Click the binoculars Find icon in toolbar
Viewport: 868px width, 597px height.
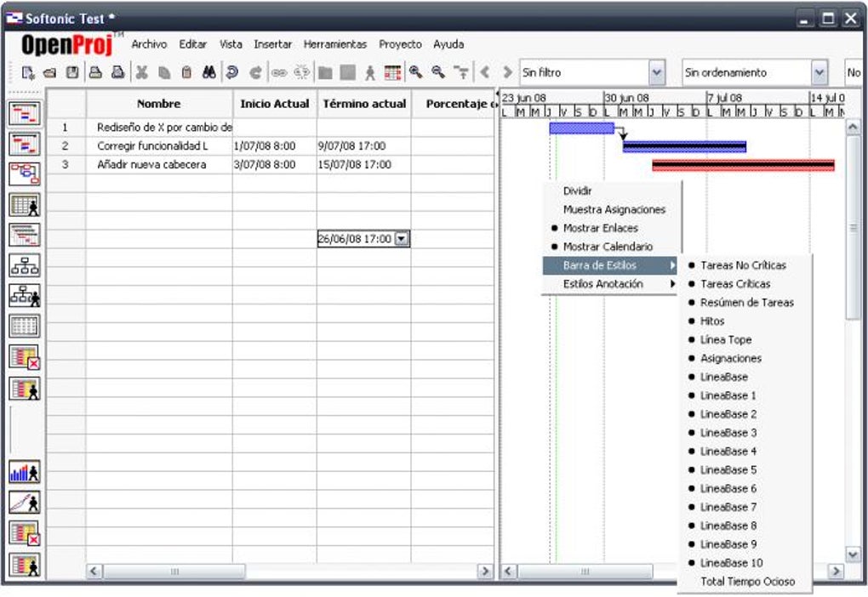(x=208, y=72)
